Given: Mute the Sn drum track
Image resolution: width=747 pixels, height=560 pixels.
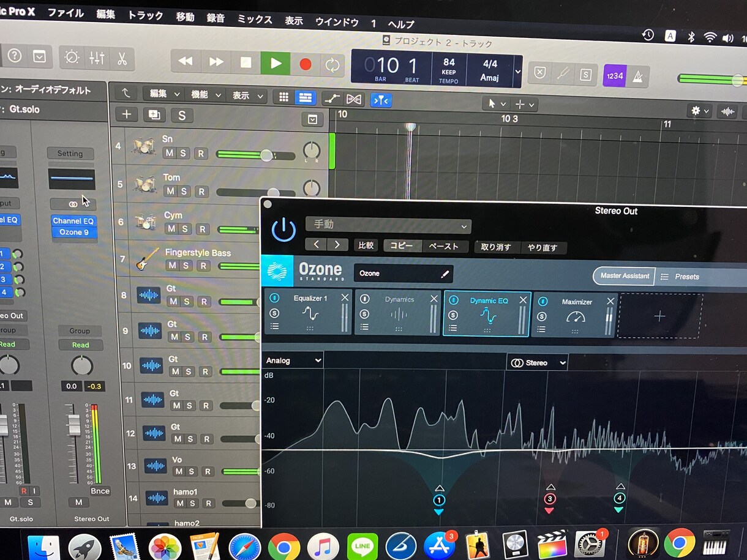Looking at the screenshot, I should pyautogui.click(x=168, y=153).
